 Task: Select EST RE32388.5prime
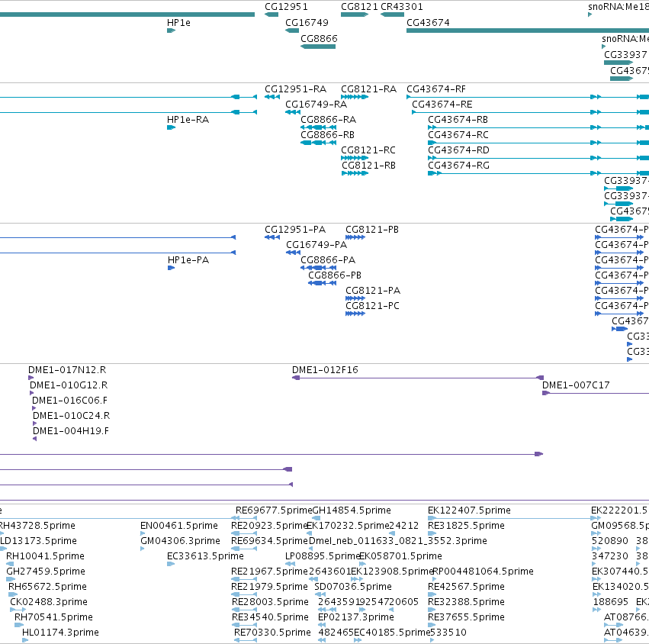(x=466, y=602)
